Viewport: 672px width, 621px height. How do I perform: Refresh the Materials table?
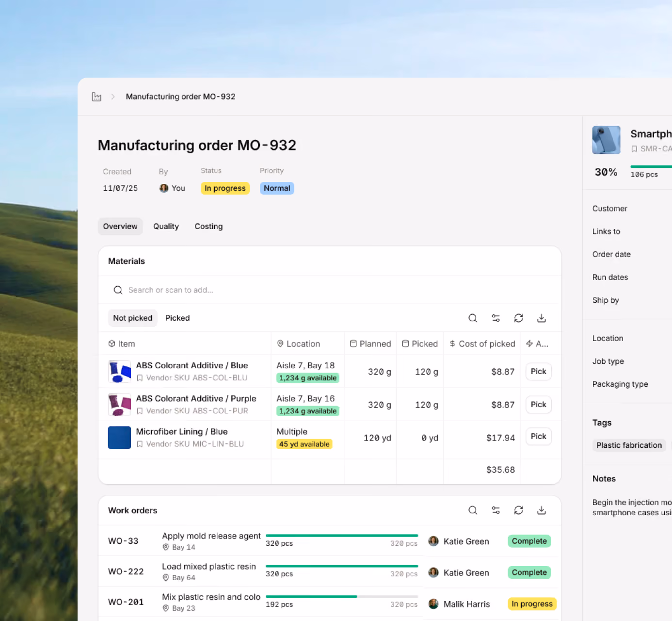(519, 318)
